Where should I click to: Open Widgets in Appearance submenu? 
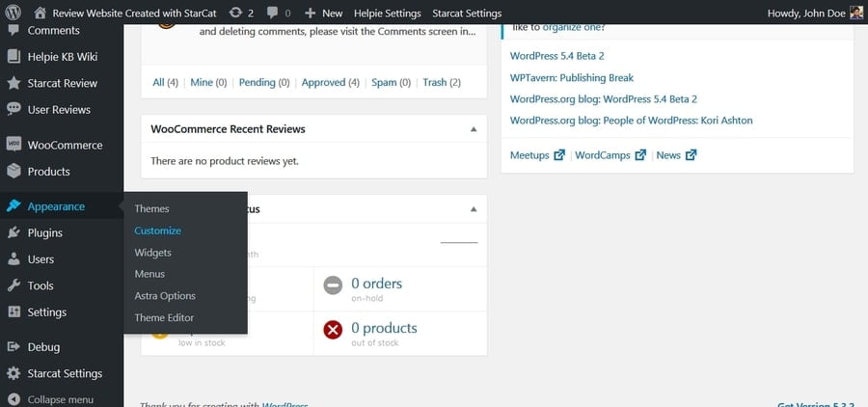coord(152,253)
